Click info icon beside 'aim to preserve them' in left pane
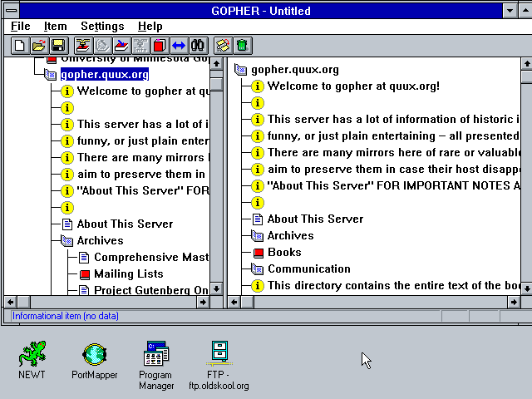532x399 pixels. (x=67, y=174)
